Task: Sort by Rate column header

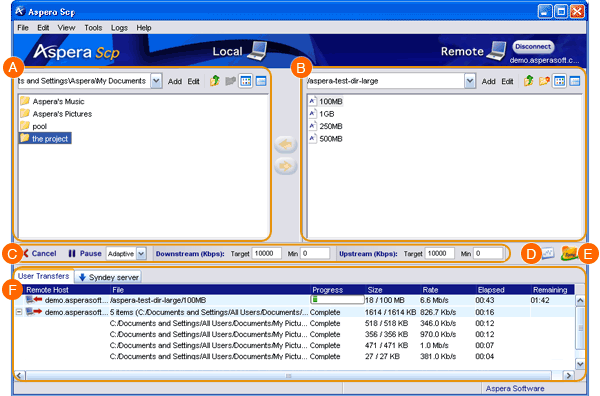Action: (x=430, y=290)
